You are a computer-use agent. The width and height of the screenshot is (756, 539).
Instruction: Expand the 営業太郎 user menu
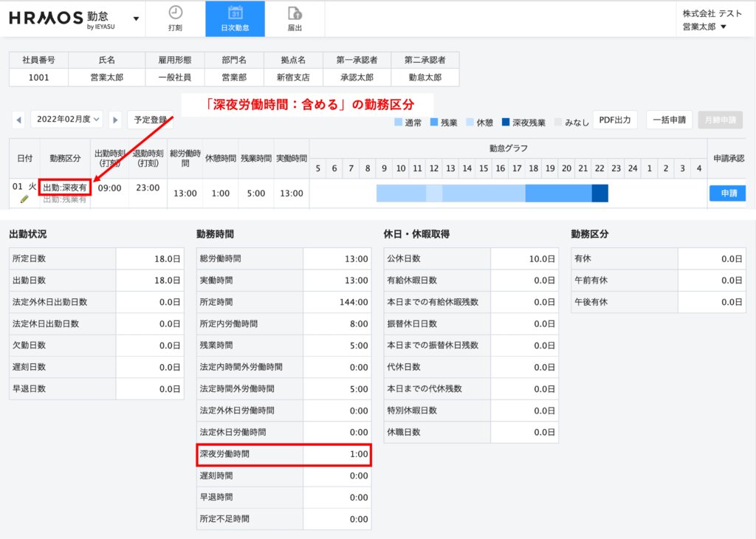[702, 27]
